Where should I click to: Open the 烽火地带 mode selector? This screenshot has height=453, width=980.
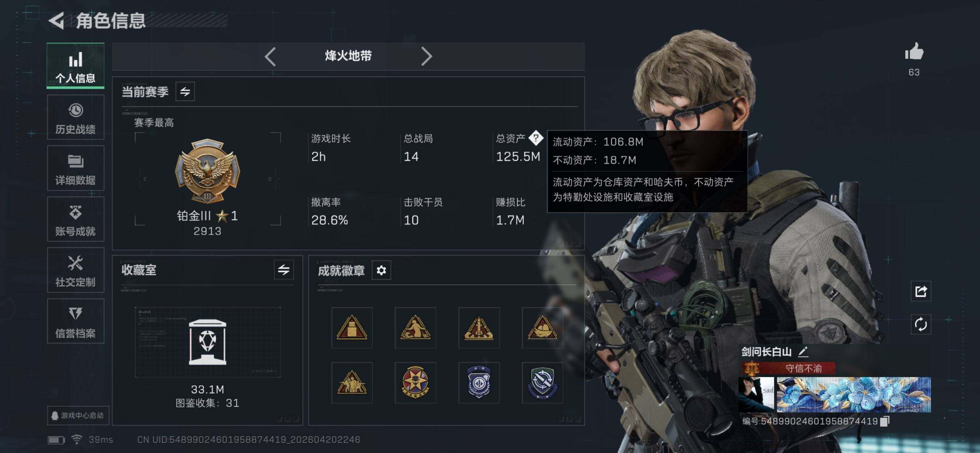348,56
